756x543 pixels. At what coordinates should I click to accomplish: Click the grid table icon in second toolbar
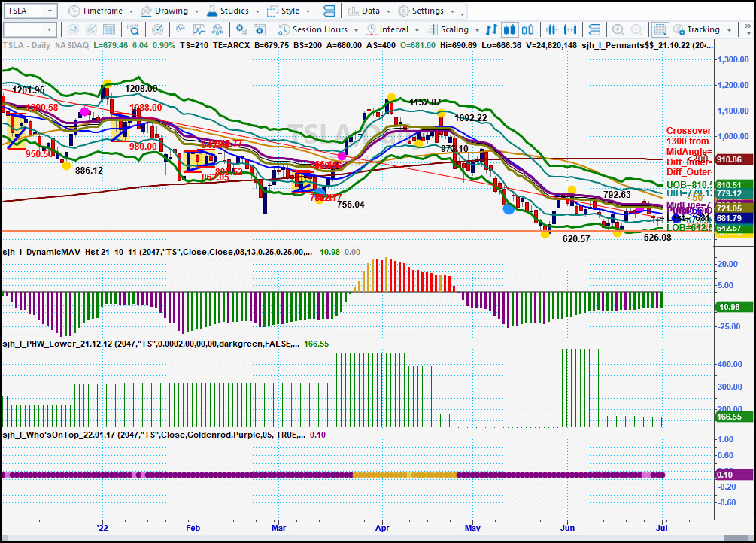(109, 30)
